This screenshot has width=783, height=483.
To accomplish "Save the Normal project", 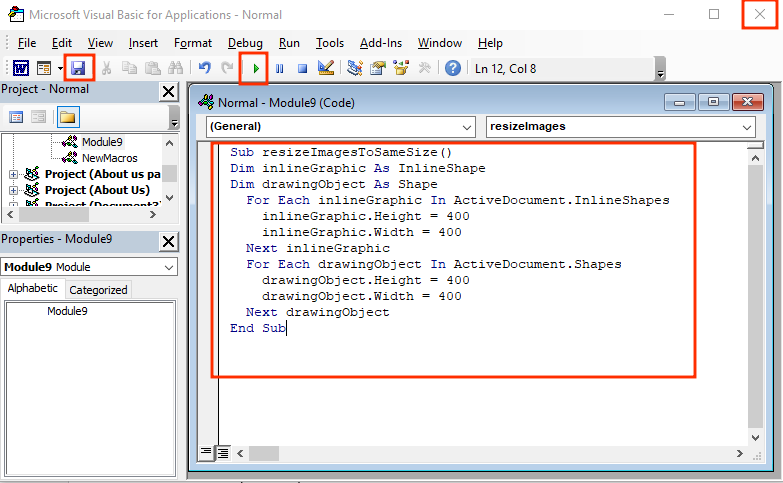I will click(x=78, y=68).
